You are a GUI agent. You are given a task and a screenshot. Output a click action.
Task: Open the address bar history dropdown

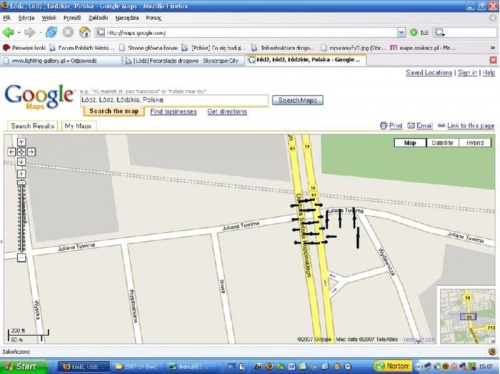401,32
